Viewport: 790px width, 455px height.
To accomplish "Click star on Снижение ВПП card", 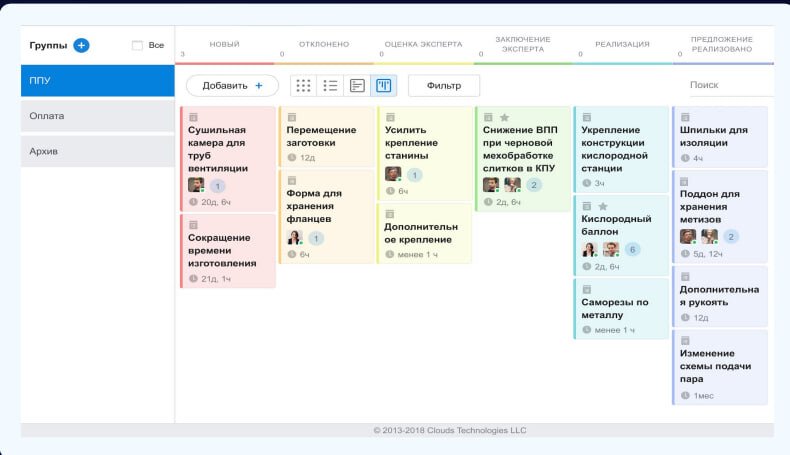I will tap(504, 117).
